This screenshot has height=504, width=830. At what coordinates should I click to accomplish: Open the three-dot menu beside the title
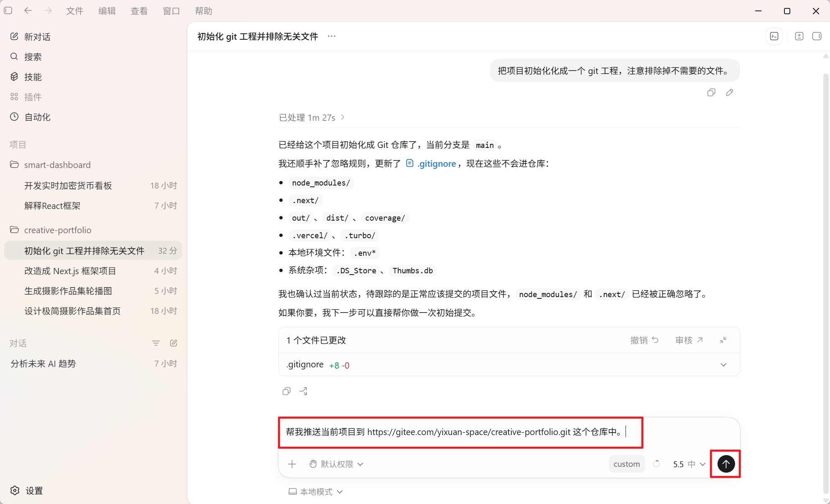(x=332, y=36)
